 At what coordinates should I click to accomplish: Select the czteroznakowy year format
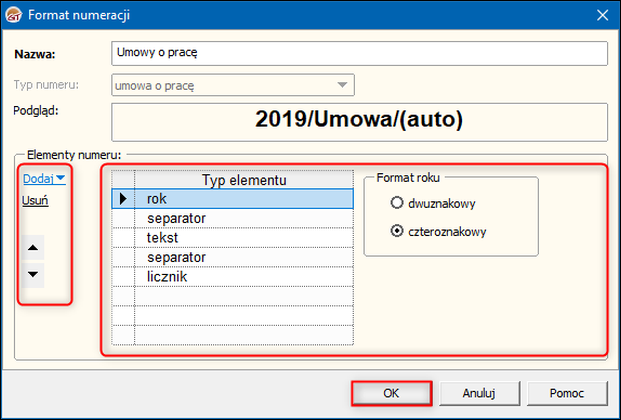coord(397,231)
